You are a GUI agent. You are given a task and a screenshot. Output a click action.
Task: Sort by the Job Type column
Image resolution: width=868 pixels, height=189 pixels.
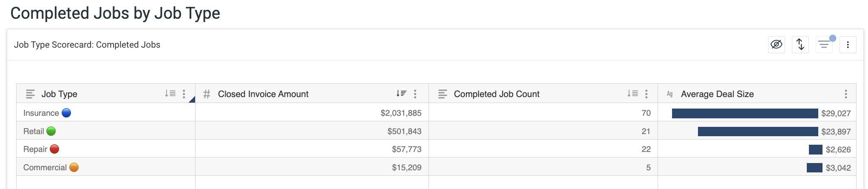(170, 94)
